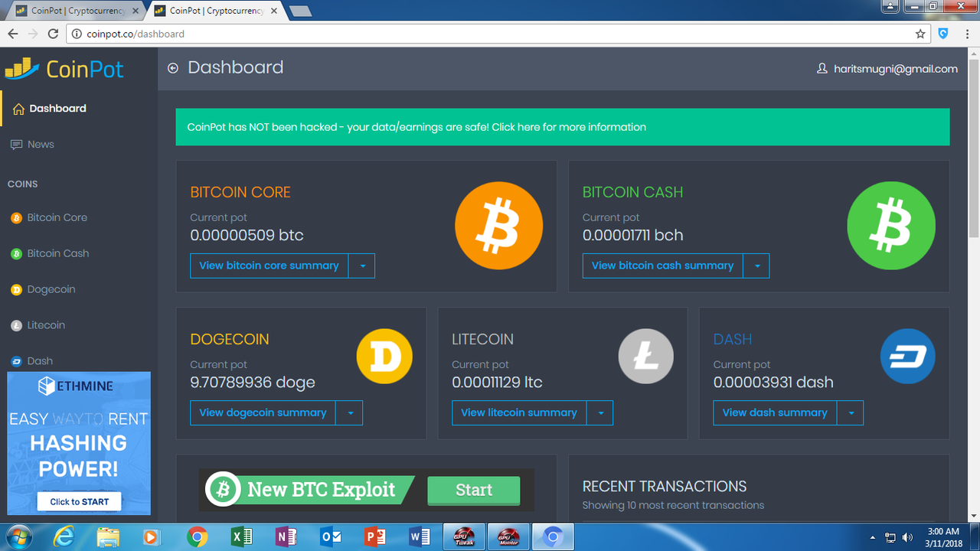Click the green Start button on BTC Exploit ad

click(473, 490)
